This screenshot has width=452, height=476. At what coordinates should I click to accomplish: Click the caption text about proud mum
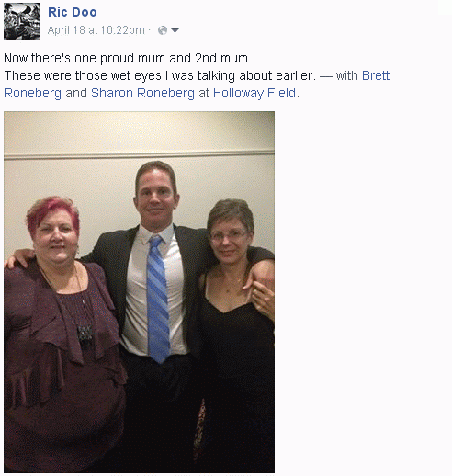click(x=135, y=58)
